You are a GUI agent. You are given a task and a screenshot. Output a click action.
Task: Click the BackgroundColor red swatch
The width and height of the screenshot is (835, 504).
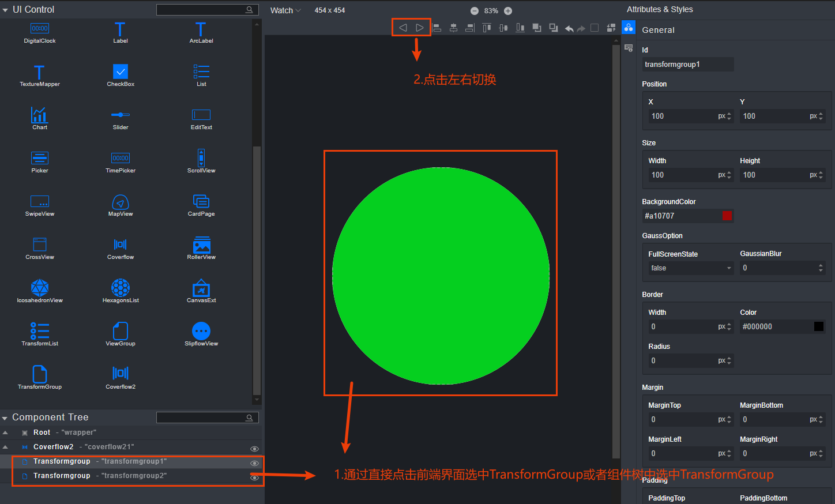coord(727,216)
